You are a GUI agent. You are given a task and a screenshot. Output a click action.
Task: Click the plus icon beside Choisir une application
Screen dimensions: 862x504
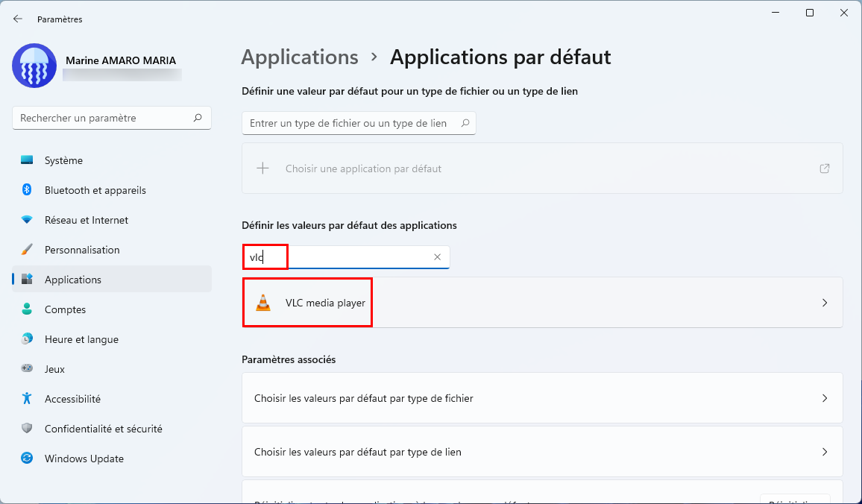tap(262, 168)
